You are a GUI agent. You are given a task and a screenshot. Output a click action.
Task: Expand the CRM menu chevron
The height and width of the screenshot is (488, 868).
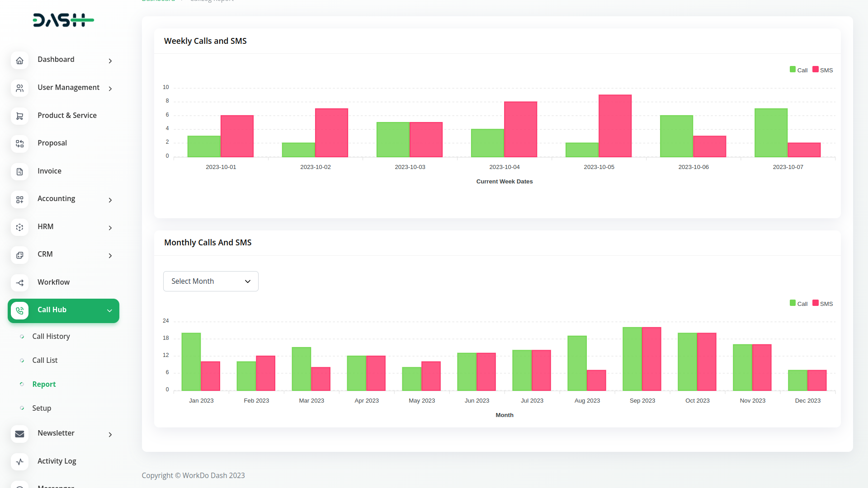[110, 255]
